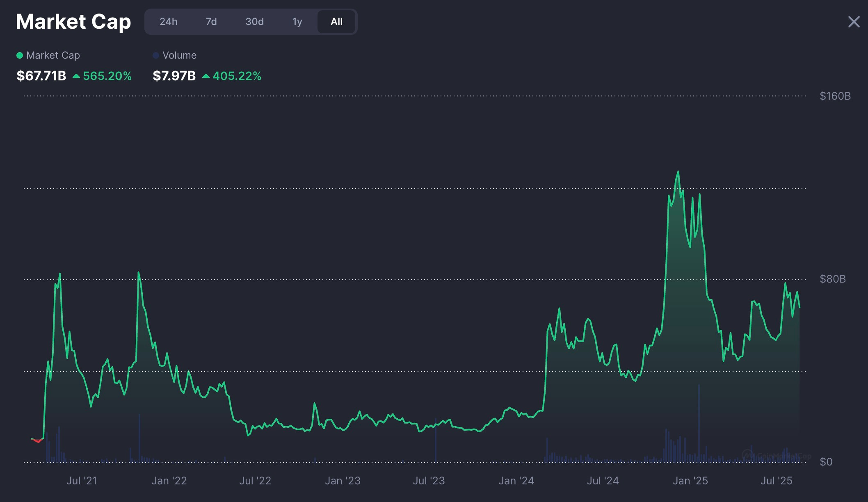Close the Market Cap chart panel
This screenshot has height=502, width=868.
tap(854, 22)
